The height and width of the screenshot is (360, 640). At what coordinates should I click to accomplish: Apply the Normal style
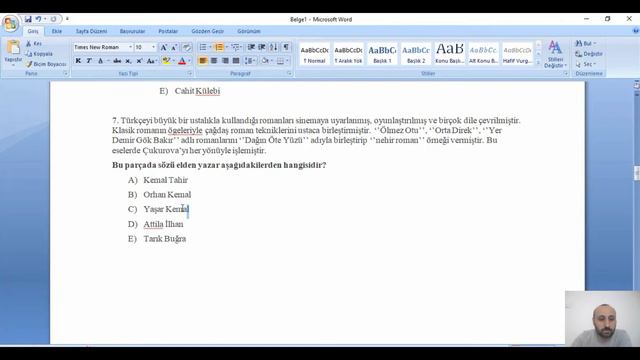tap(314, 53)
